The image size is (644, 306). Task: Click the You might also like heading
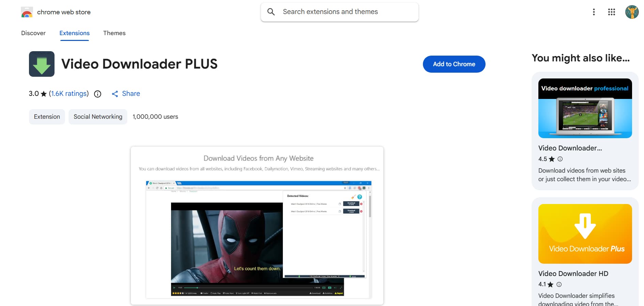tap(581, 58)
